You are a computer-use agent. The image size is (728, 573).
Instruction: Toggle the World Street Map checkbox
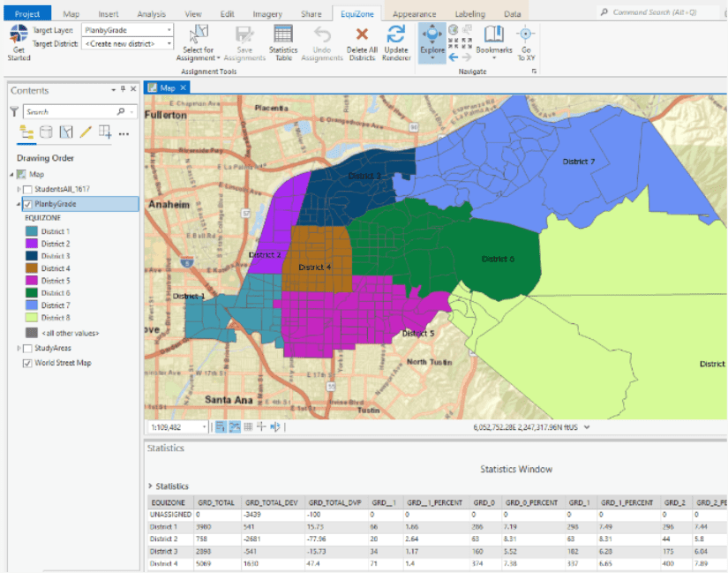27,363
